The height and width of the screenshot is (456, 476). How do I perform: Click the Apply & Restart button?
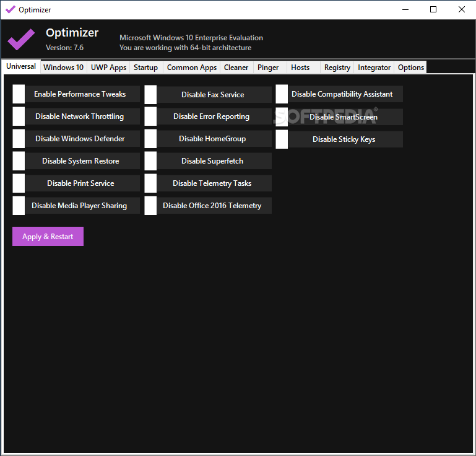pyautogui.click(x=48, y=236)
